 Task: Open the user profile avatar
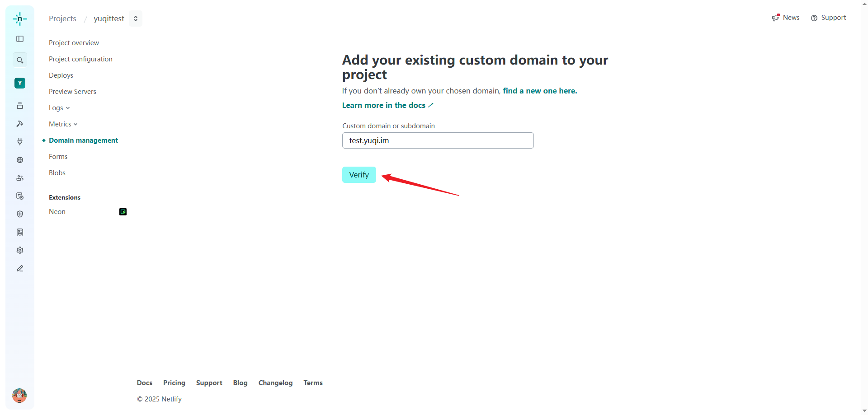coord(19,396)
